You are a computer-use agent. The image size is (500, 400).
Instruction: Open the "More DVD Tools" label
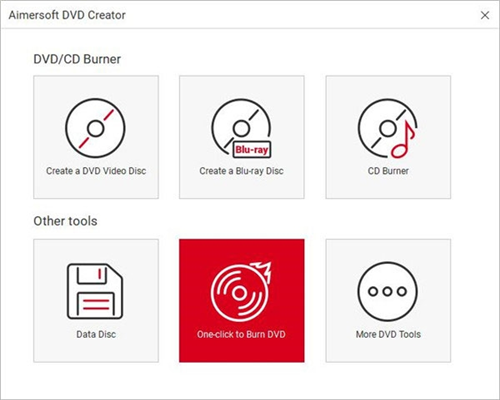[x=388, y=334]
